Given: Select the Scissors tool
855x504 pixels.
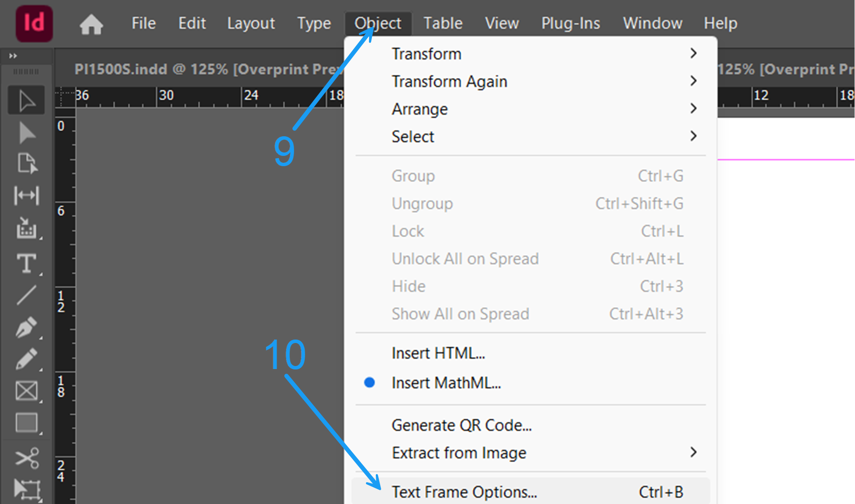Looking at the screenshot, I should (x=27, y=458).
